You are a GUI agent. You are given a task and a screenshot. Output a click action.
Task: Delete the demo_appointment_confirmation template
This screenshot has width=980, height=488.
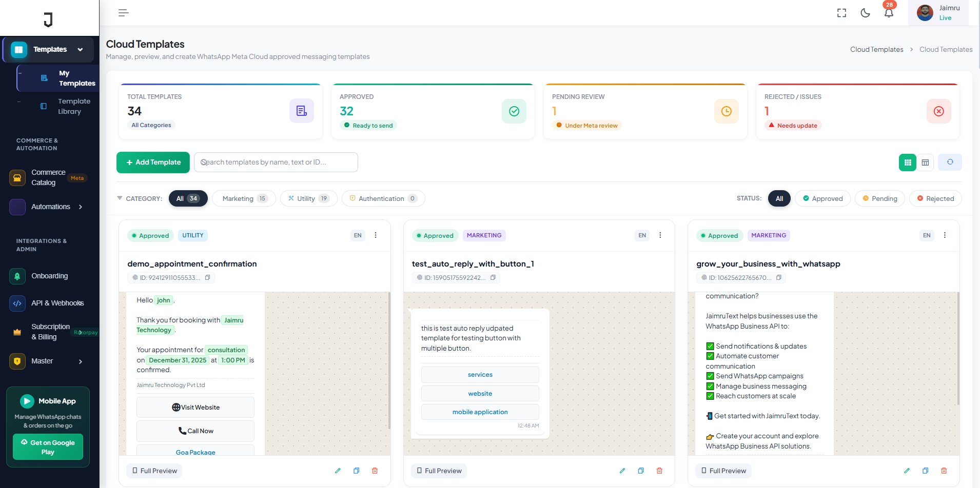(375, 471)
